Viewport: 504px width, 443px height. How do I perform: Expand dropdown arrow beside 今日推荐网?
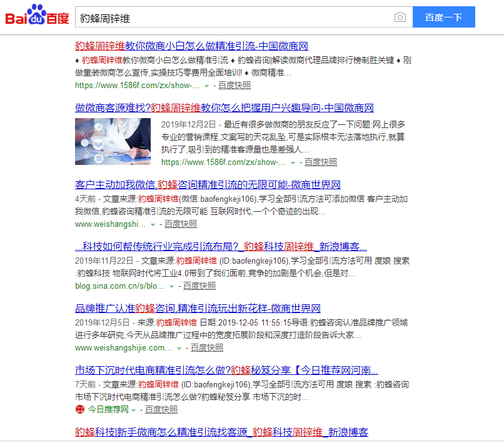[x=133, y=411]
